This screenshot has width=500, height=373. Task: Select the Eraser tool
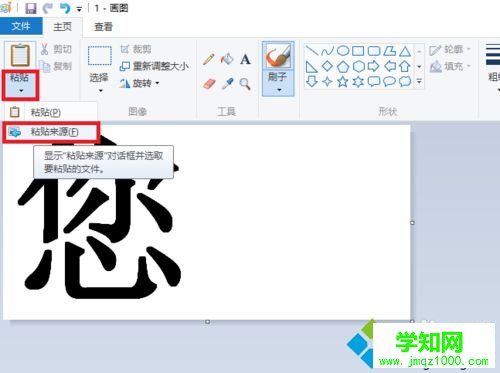(209, 84)
